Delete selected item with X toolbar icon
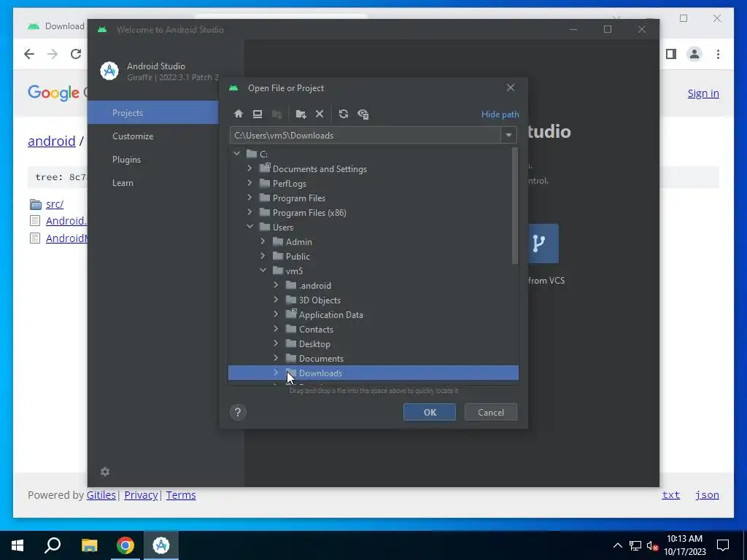Image resolution: width=747 pixels, height=560 pixels. tap(320, 114)
